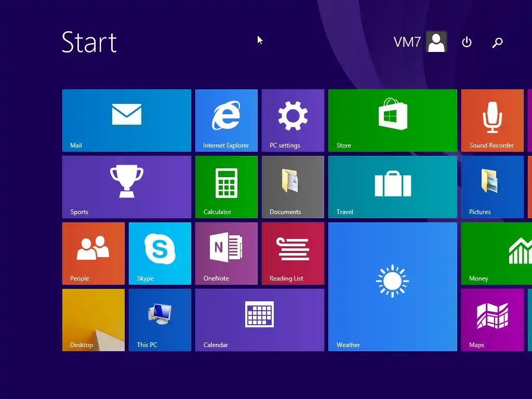Open the Mail tile
The image size is (532, 399).
pyautogui.click(x=127, y=121)
